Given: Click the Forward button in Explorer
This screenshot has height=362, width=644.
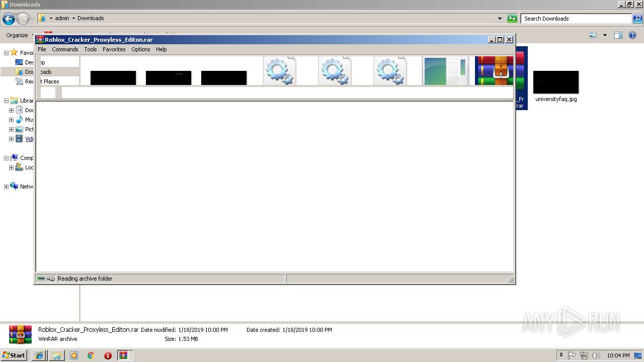Looking at the screenshot, I should [x=23, y=19].
